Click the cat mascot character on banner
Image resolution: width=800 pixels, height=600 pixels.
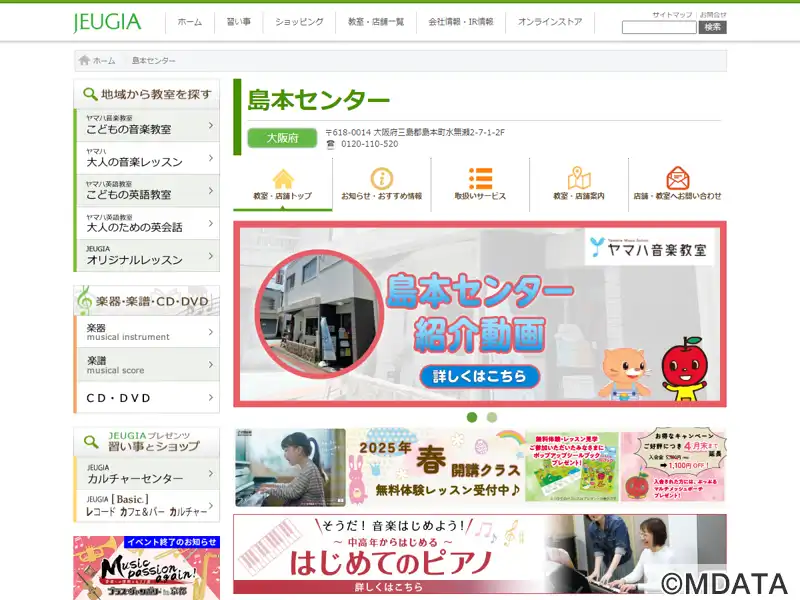[x=623, y=372]
